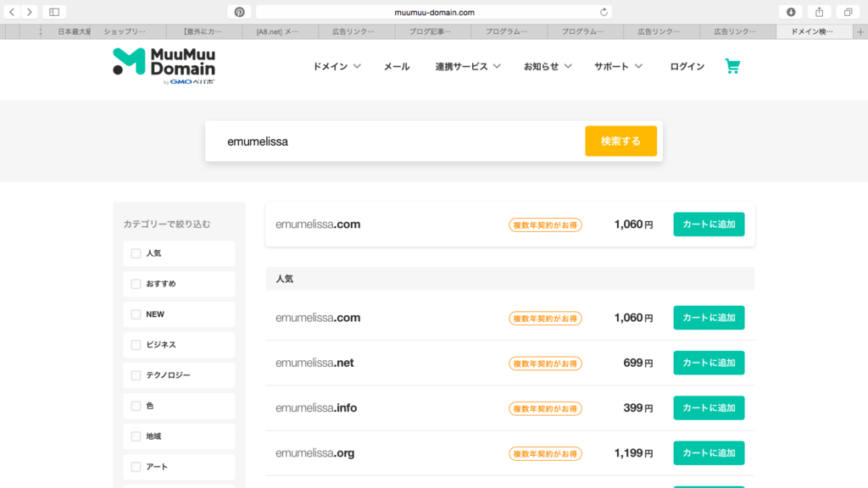868x488 pixels.
Task: Switch to the 【意外にカ… tab
Action: click(203, 31)
